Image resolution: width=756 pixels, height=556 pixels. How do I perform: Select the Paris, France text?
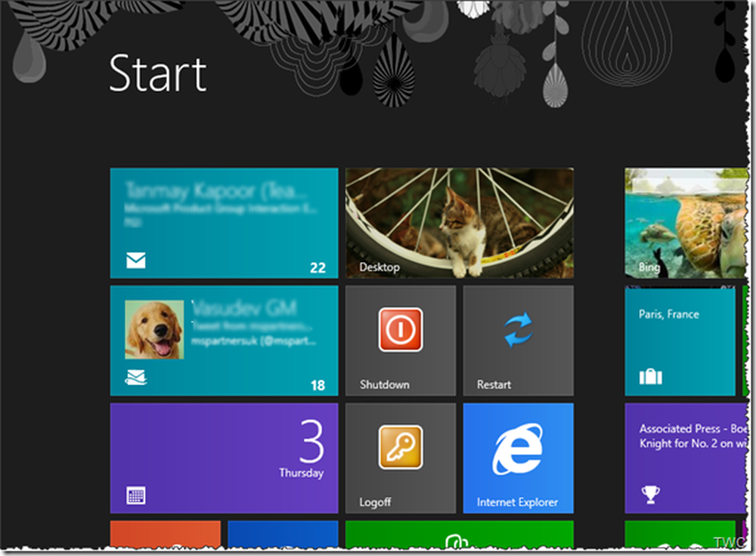point(669,314)
